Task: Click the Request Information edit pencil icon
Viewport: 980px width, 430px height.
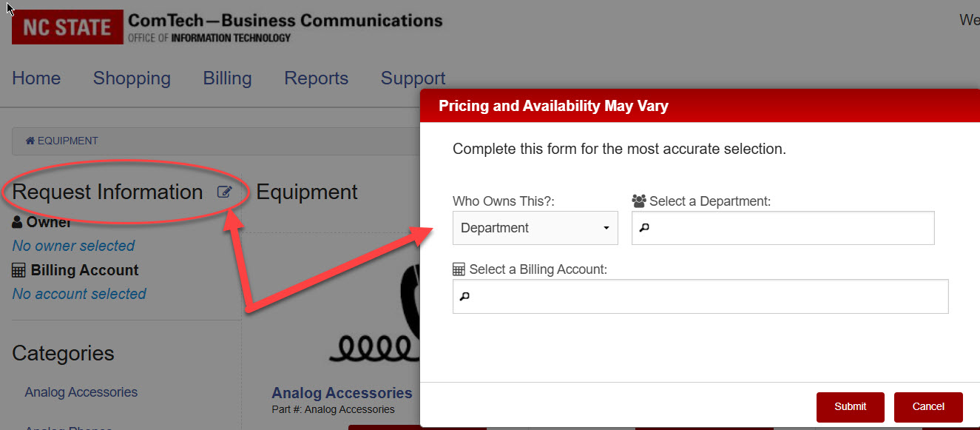Action: 224,192
